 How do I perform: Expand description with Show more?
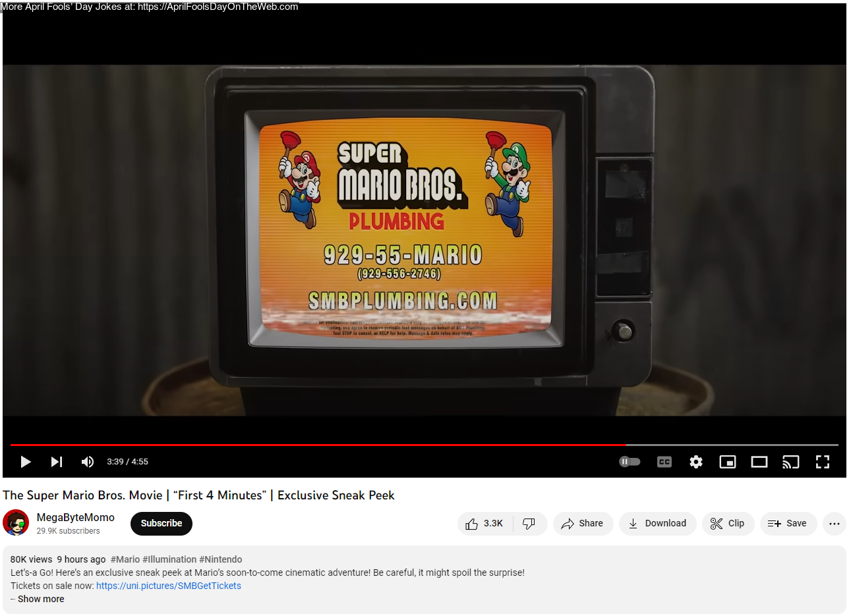(41, 599)
